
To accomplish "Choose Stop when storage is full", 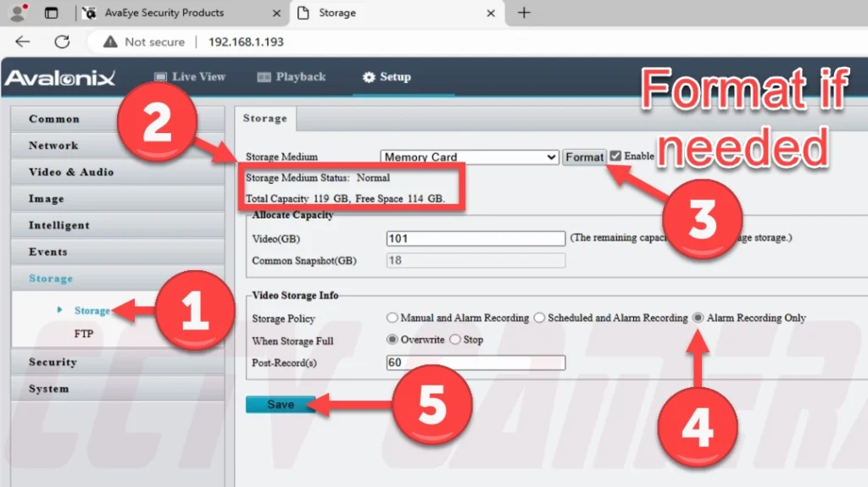I will tap(454, 340).
